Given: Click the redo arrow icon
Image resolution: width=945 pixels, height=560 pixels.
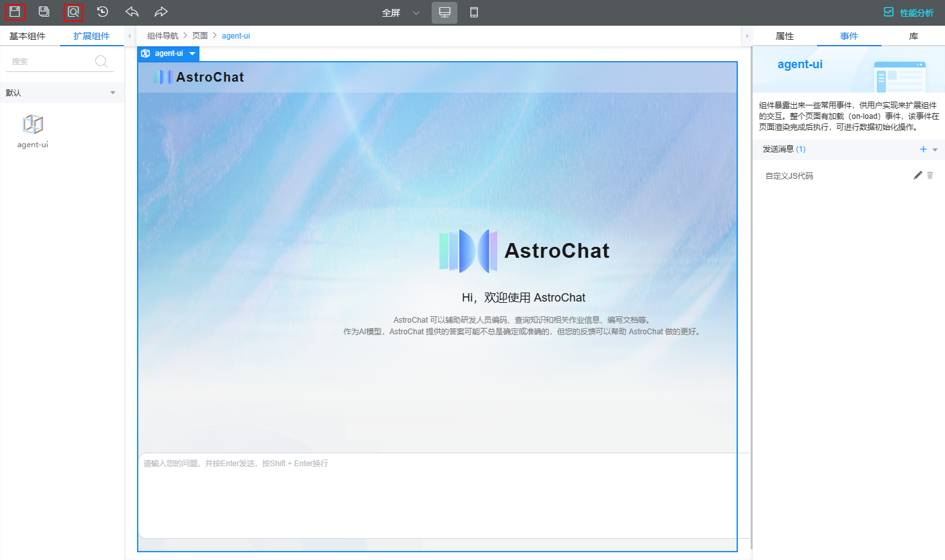Looking at the screenshot, I should pos(161,12).
